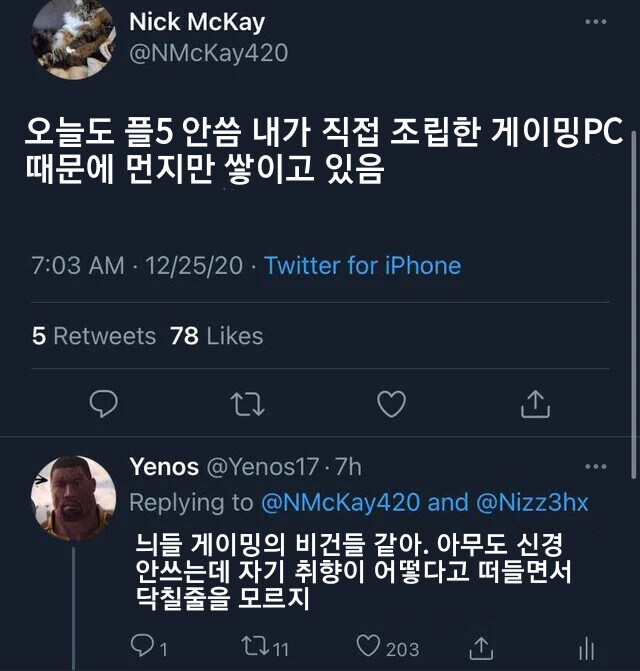This screenshot has height=671, width=640.
Task: Open the Twitter for iPhone link
Action: 363,266
